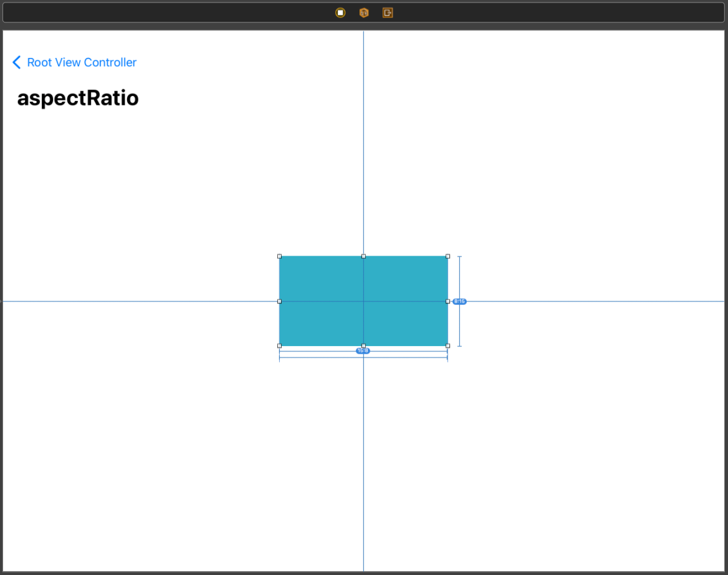Screen dimensions: 728x575
Task: Select the First Responder cube icon
Action: 364,12
